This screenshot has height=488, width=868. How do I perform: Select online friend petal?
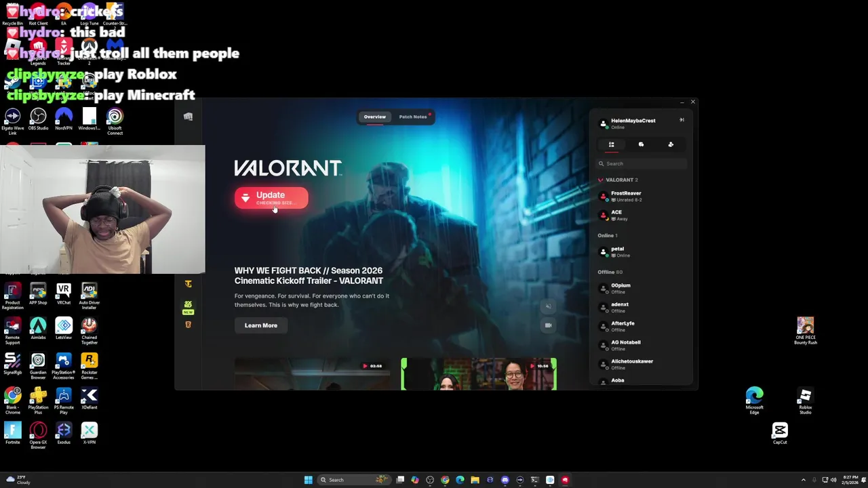pos(642,251)
